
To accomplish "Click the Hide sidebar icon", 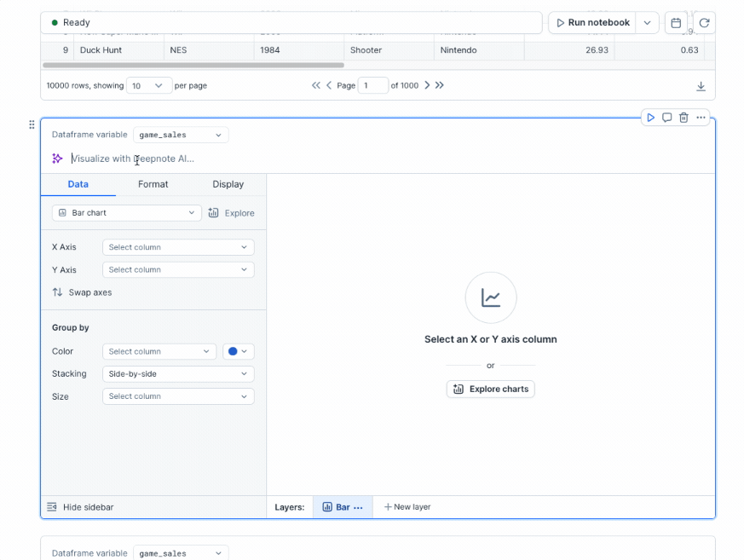I will coord(52,507).
